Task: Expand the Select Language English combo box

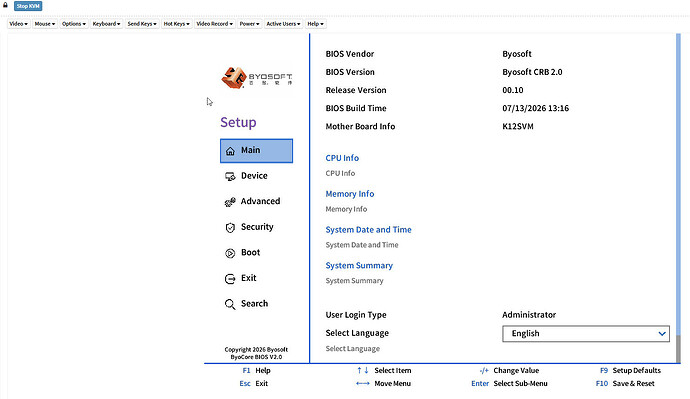Action: click(586, 333)
